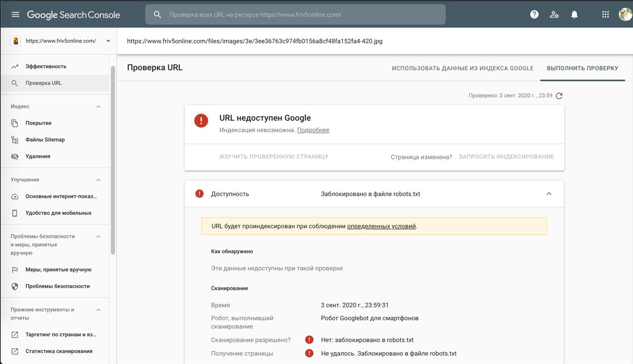Click Изучить проверенную страницу button

(x=274, y=156)
